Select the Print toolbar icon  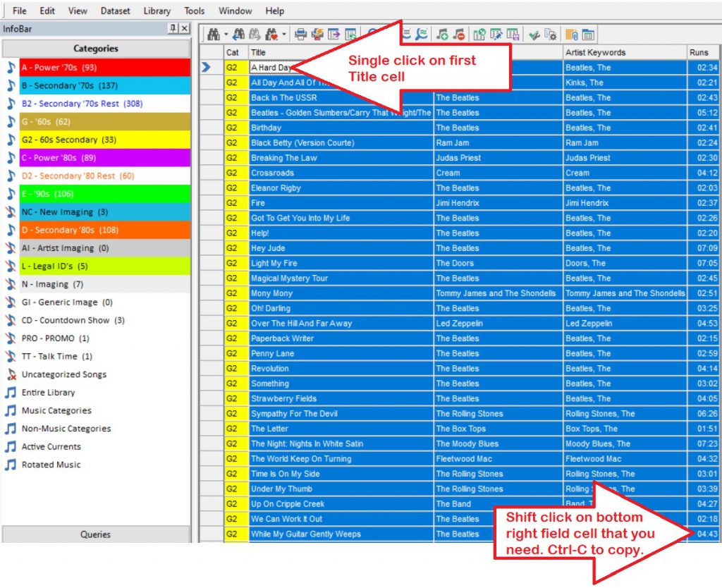301,33
